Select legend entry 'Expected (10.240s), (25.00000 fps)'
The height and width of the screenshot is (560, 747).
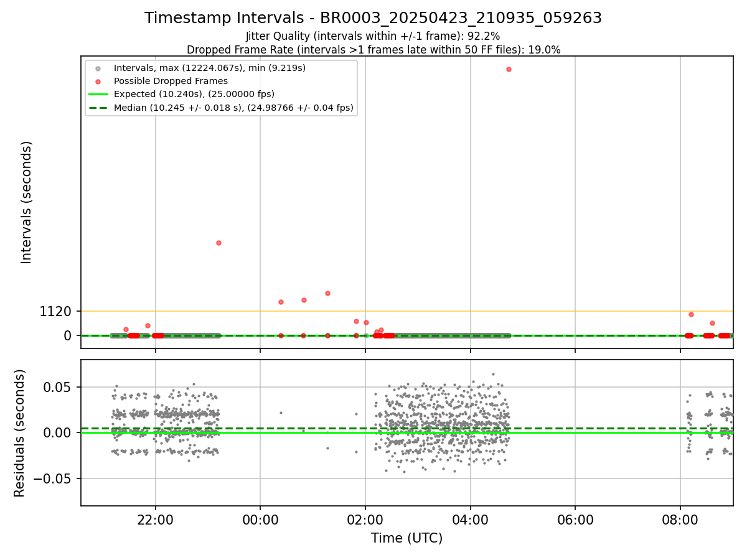click(194, 94)
